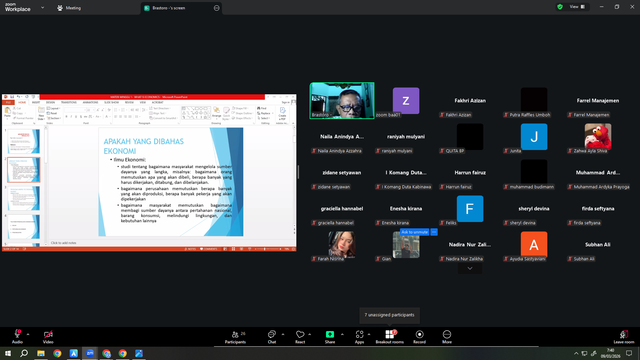Start video with the Video button
Screen dimensions: 640x360
pos(48,336)
